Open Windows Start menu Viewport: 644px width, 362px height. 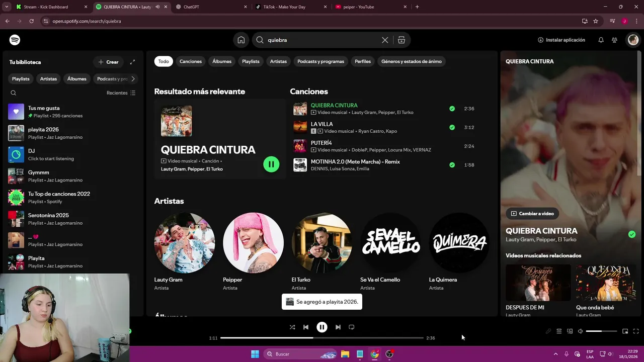pyautogui.click(x=255, y=354)
